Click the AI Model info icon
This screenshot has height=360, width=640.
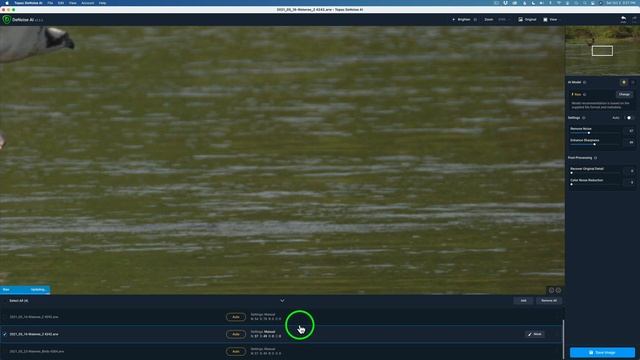pyautogui.click(x=584, y=82)
